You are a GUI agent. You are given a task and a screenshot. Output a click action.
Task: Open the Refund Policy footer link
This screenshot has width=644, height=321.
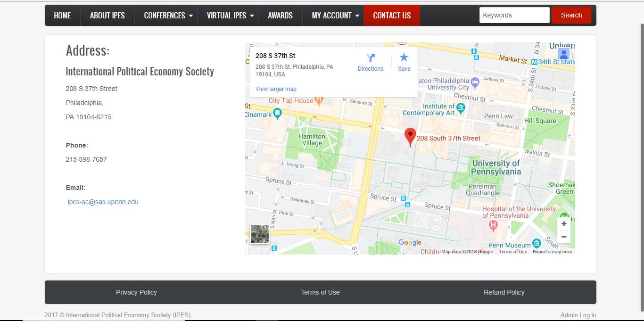point(504,292)
